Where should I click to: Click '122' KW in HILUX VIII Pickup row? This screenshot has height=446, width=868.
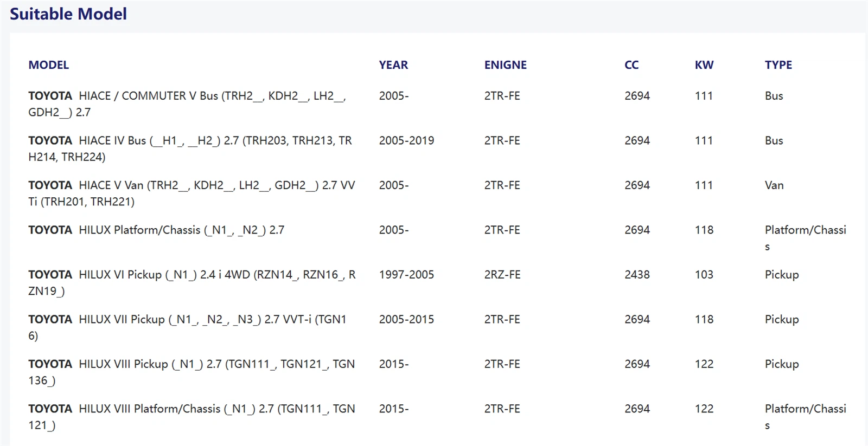tap(704, 364)
